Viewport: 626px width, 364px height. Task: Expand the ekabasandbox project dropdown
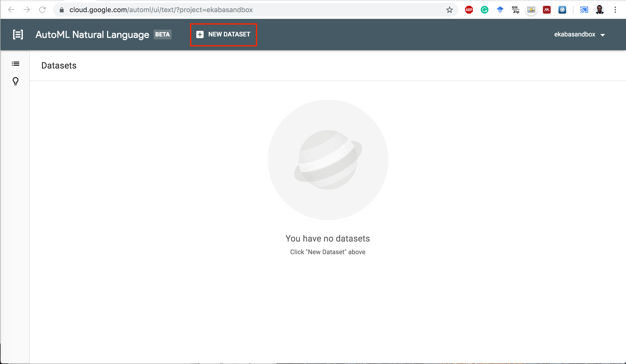point(579,35)
